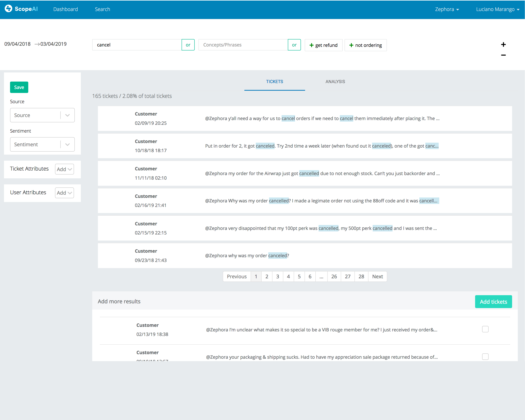525x420 pixels.
Task: Go to page 4 of tickets
Action: click(288, 277)
